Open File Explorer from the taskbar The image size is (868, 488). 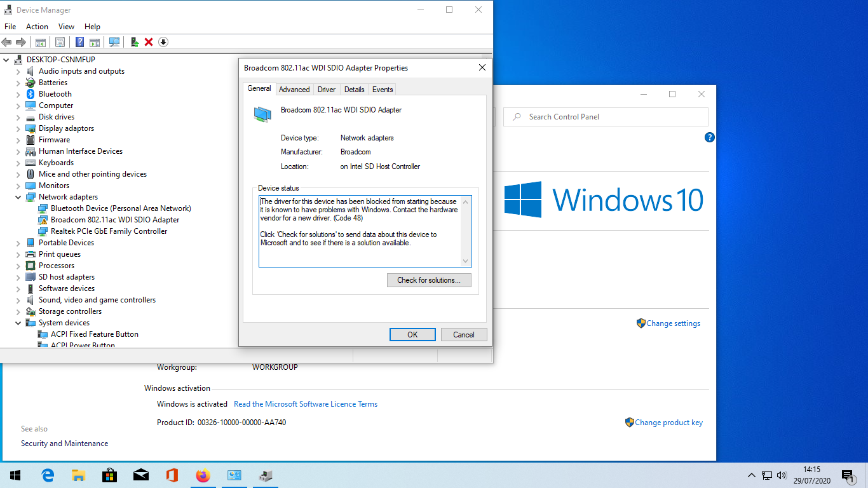78,475
